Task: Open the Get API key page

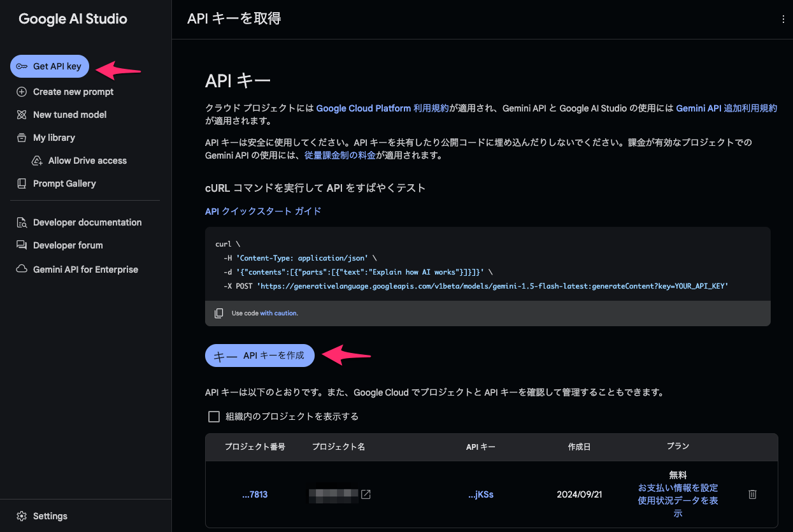Action: pos(50,66)
